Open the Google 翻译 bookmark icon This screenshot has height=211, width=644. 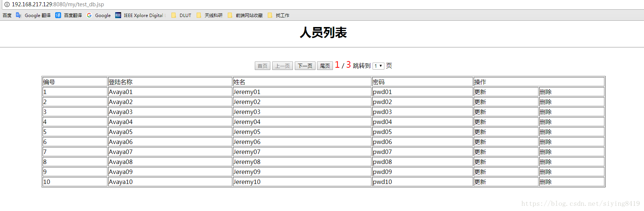pos(19,15)
